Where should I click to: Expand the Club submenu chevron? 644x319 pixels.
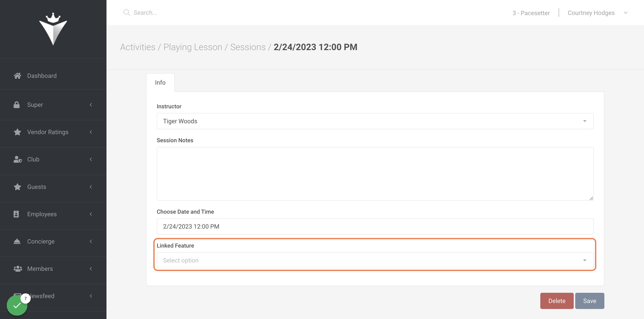pos(91,159)
